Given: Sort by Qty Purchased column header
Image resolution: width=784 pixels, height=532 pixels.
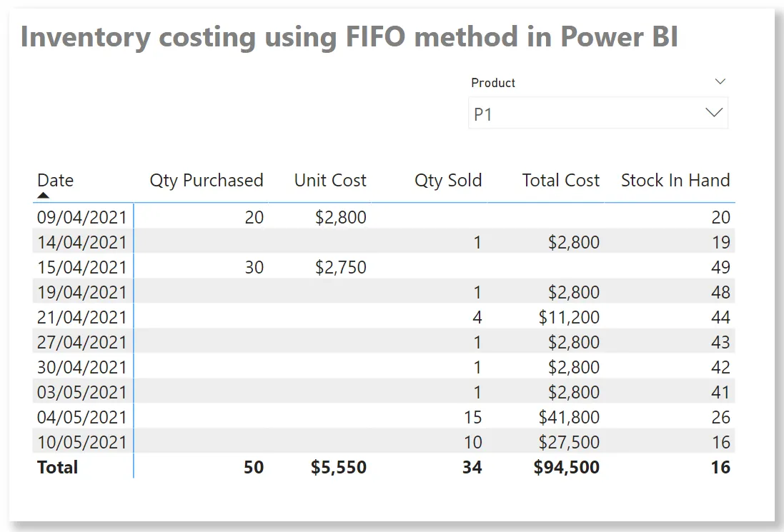Looking at the screenshot, I should pyautogui.click(x=207, y=181).
